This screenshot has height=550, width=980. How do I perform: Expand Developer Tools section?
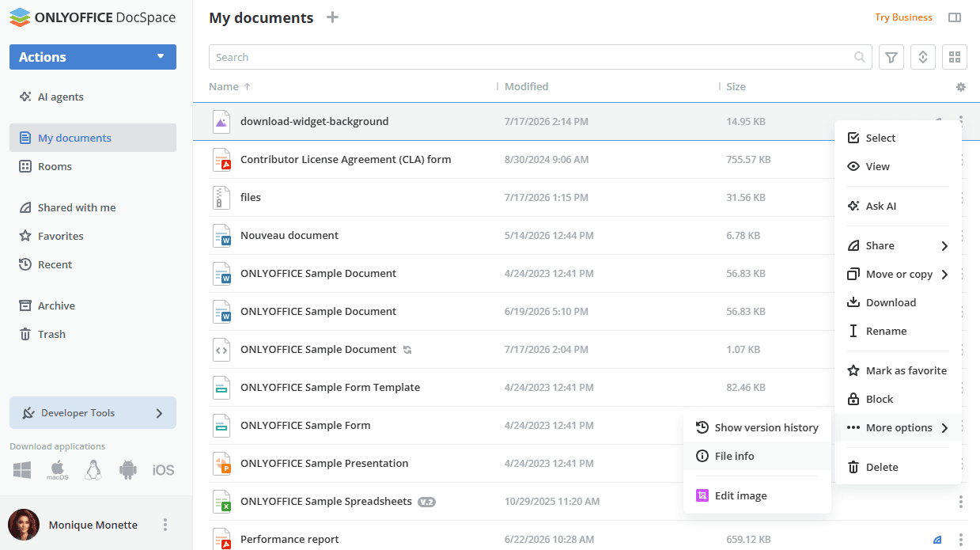(93, 413)
